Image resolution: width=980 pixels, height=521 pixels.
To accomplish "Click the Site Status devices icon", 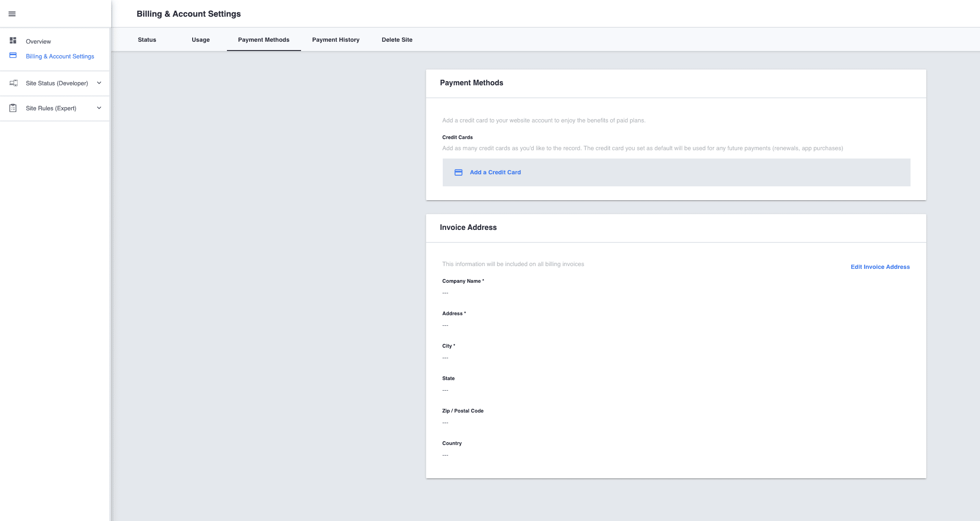I will click(x=13, y=83).
